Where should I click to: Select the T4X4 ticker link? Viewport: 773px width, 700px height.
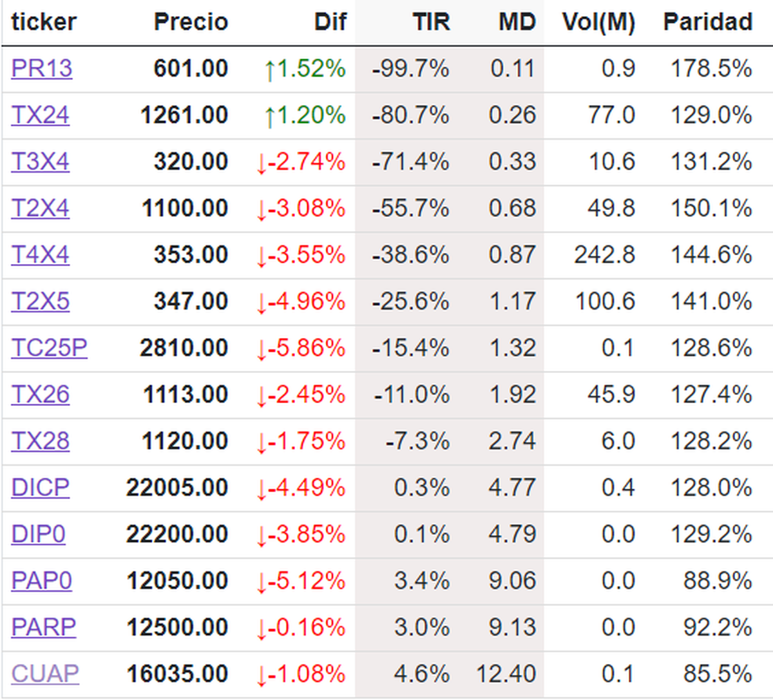[x=41, y=255]
